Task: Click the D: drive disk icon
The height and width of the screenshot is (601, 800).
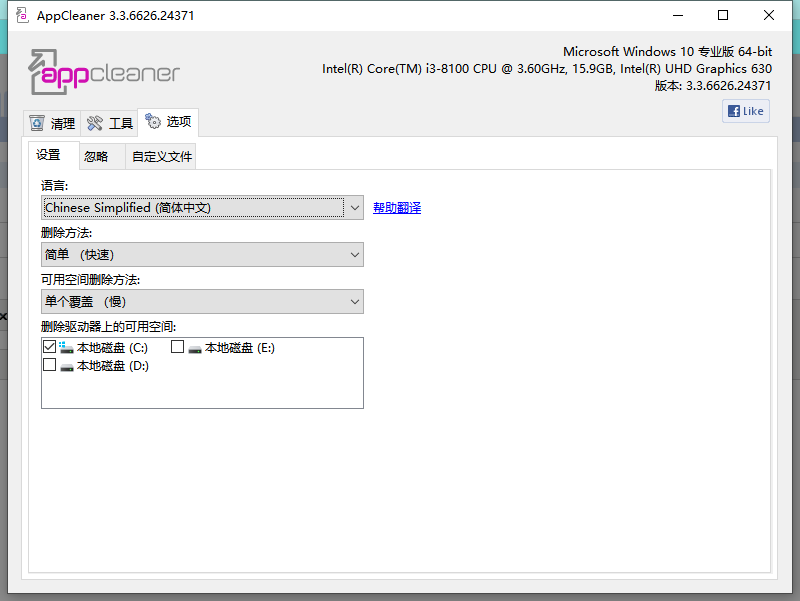Action: click(x=67, y=367)
